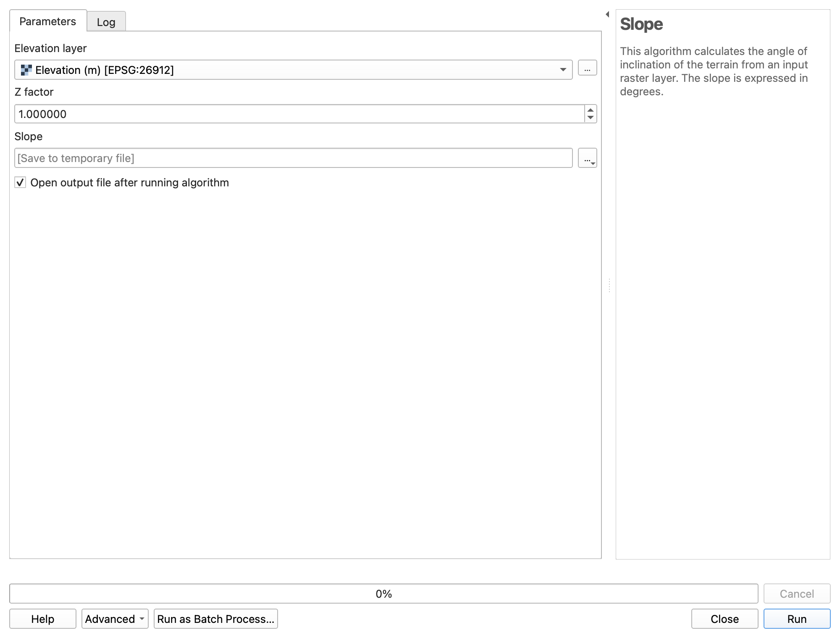
Task: Click the Slope output path field
Action: [293, 158]
